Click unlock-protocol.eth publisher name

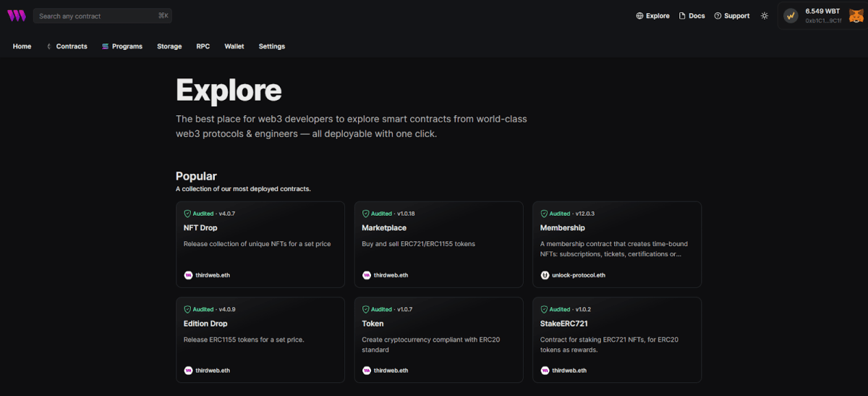tap(579, 275)
